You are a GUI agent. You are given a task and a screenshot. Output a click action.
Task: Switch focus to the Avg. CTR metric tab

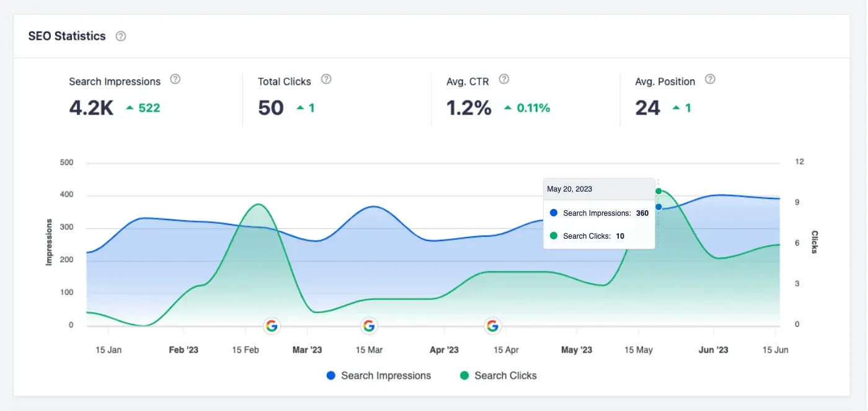click(x=467, y=81)
